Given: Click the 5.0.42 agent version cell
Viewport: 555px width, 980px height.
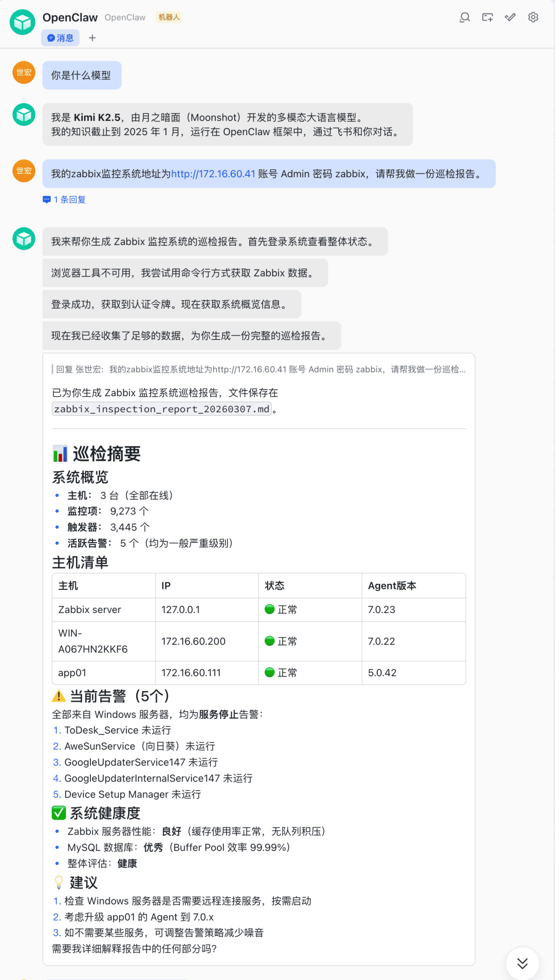Looking at the screenshot, I should coord(414,673).
